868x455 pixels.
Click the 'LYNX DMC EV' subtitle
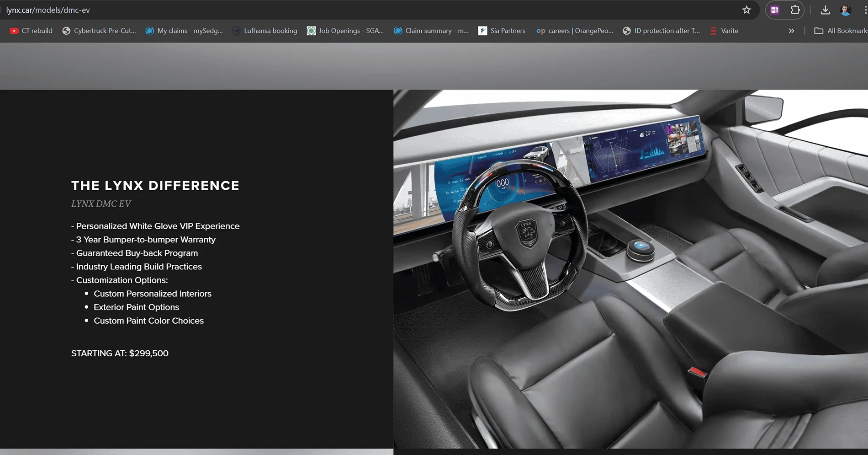click(101, 204)
